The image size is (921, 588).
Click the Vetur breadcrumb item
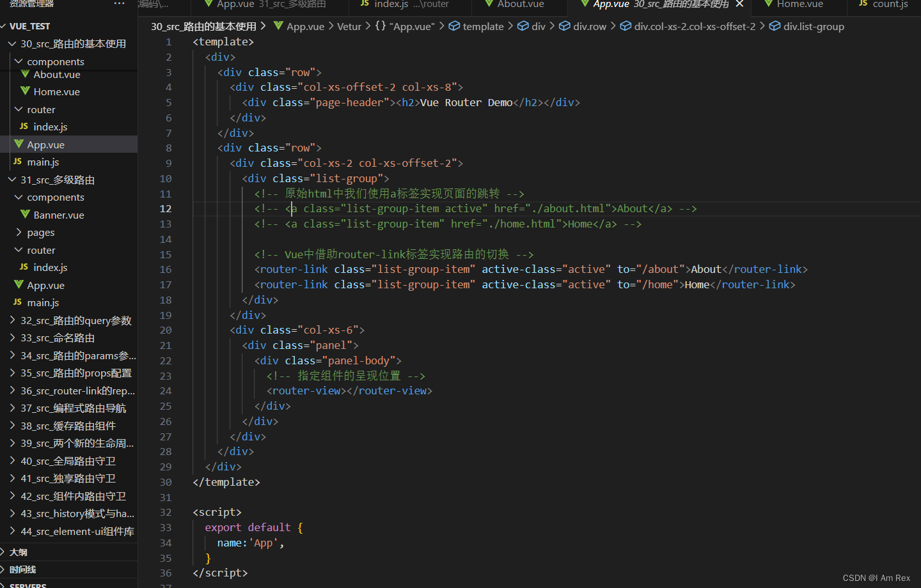(349, 26)
